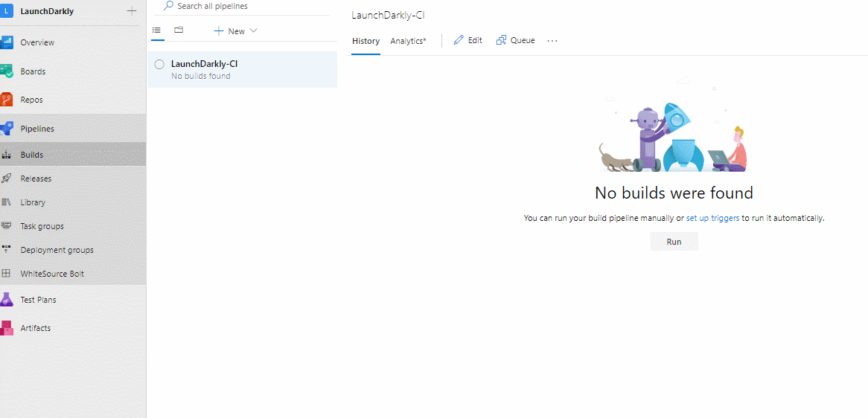Open the Overview hub icon

click(6, 42)
